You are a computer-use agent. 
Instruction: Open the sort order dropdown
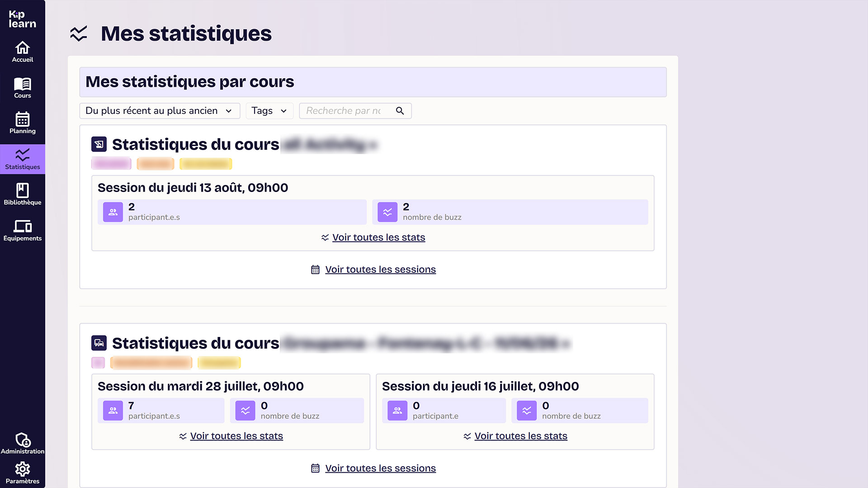pos(160,111)
